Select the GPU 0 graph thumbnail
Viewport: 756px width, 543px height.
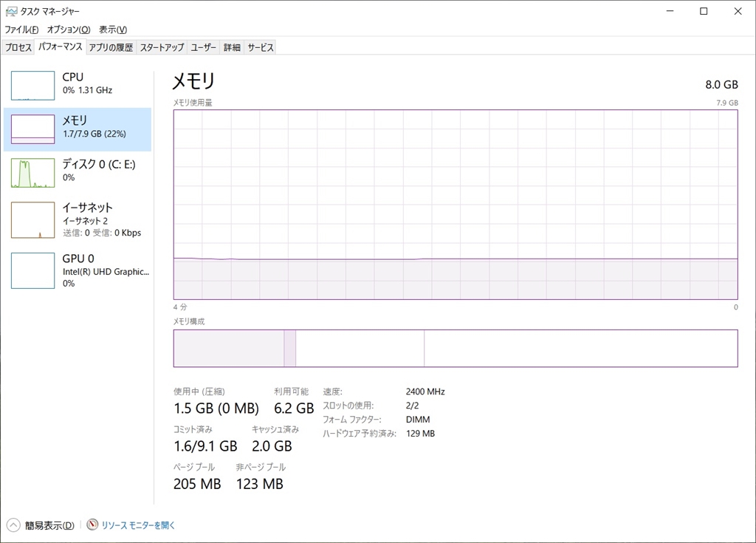(x=32, y=270)
